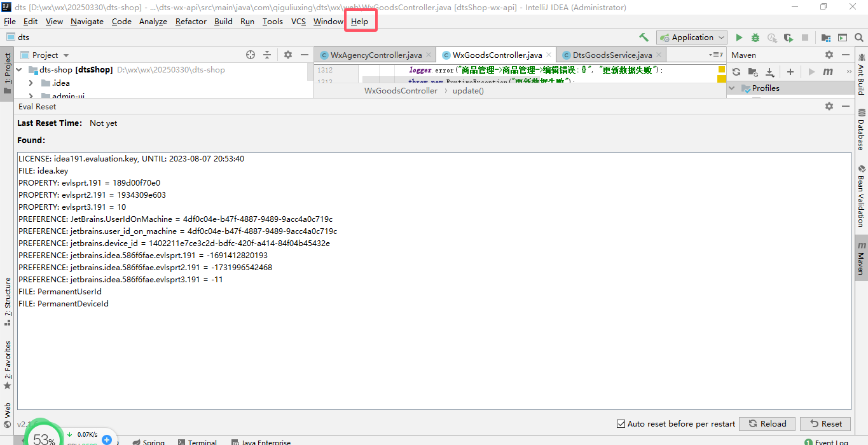
Task: Click the Reload button
Action: [768, 424]
